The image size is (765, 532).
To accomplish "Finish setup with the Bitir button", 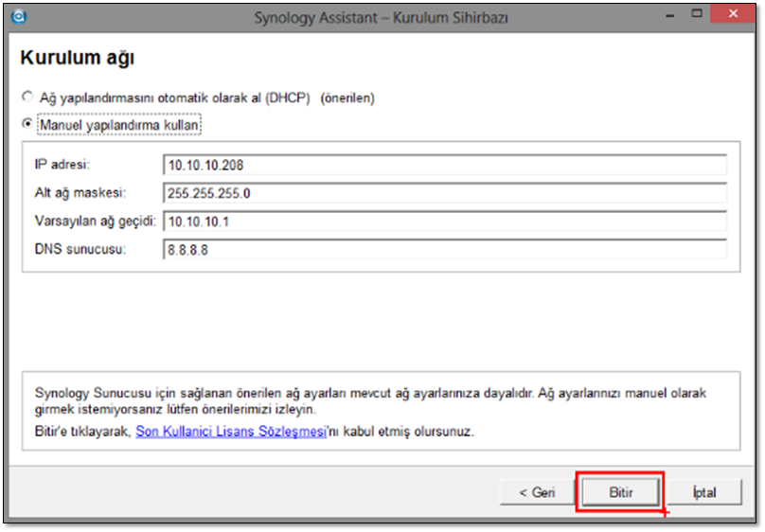I will (x=620, y=492).
